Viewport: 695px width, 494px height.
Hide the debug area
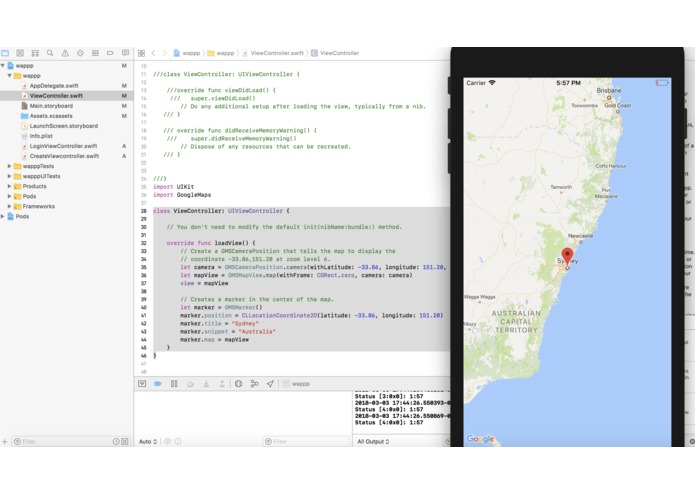point(142,384)
